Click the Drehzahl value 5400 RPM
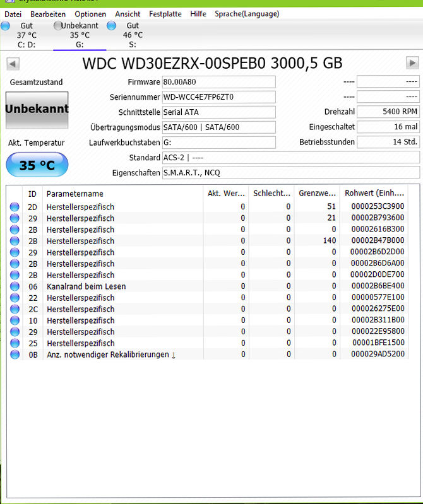 click(388, 112)
